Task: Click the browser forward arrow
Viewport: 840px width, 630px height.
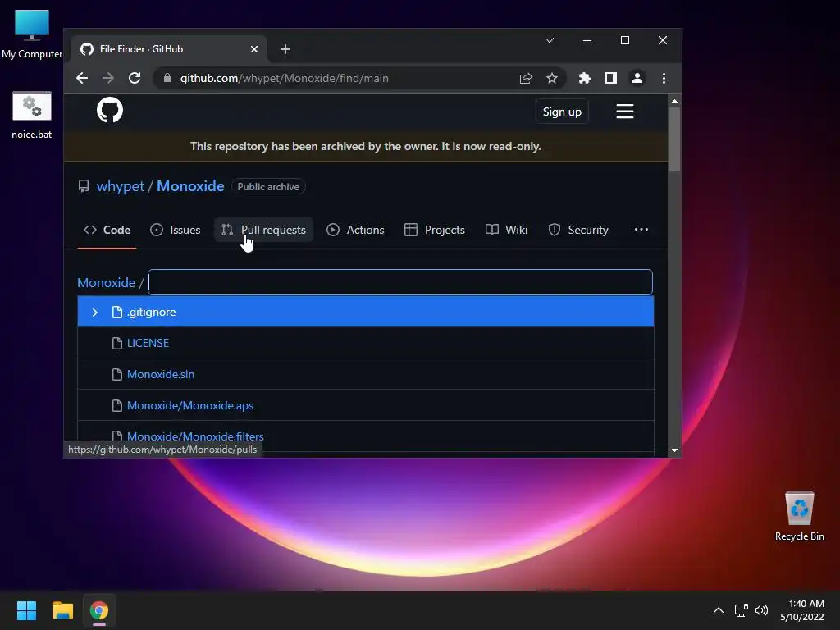Action: click(108, 78)
